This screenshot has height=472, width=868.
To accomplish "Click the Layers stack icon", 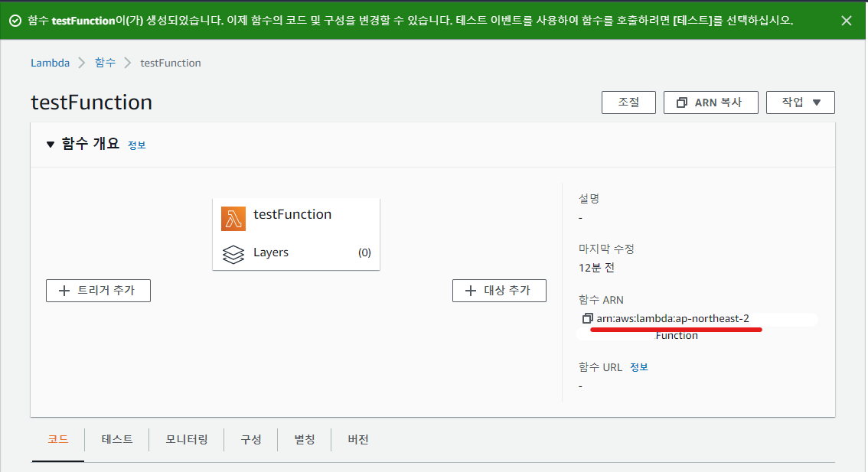I will (x=233, y=254).
